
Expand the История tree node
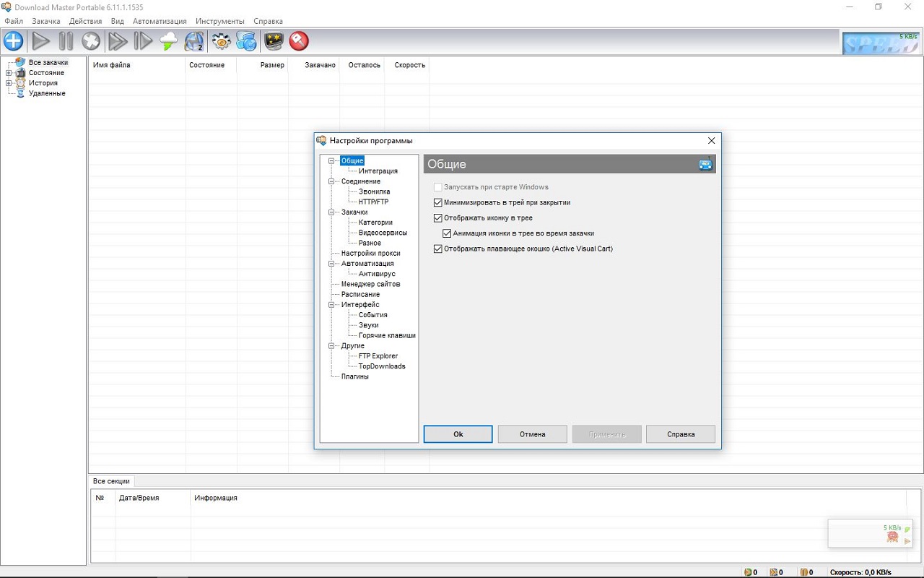(x=9, y=83)
